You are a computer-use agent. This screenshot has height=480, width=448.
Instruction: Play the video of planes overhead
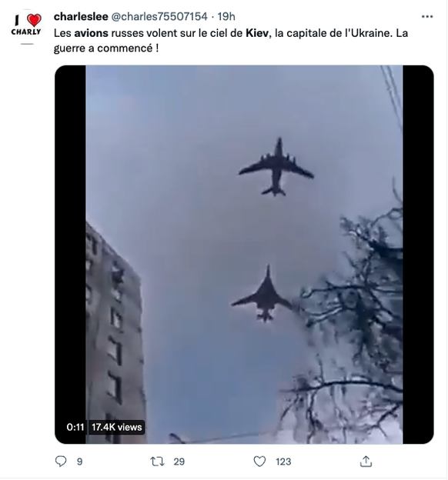click(244, 255)
